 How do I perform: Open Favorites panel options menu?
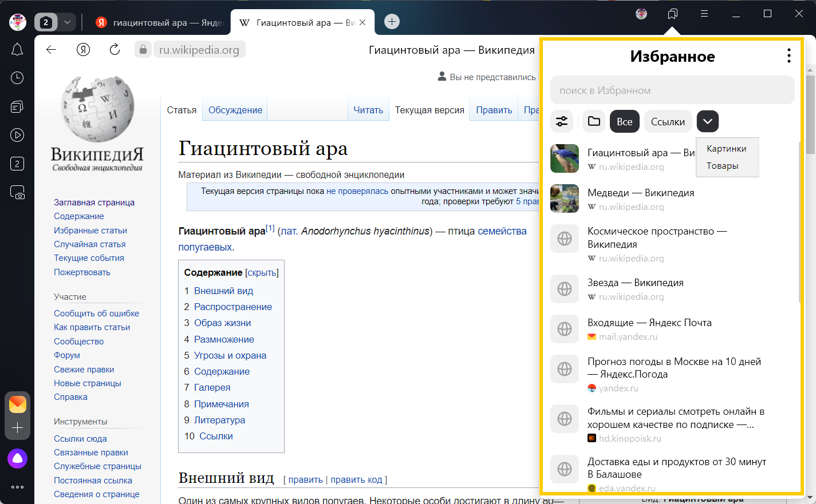pos(789,55)
